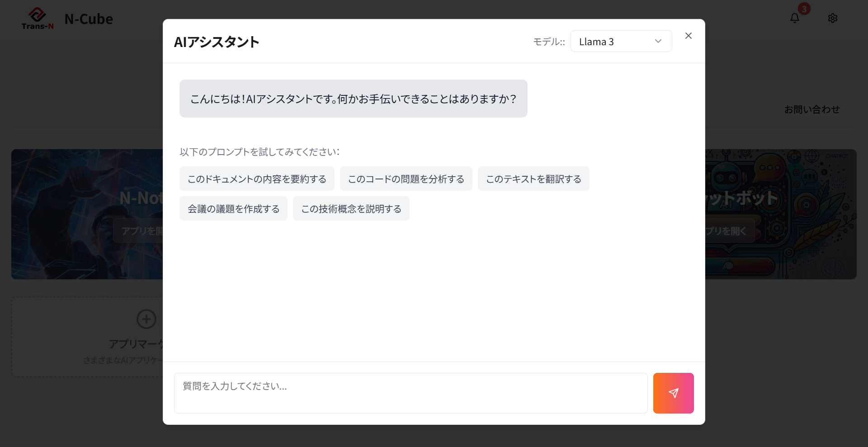
Task: Click the AI greeting message bubble
Action: pos(353,99)
